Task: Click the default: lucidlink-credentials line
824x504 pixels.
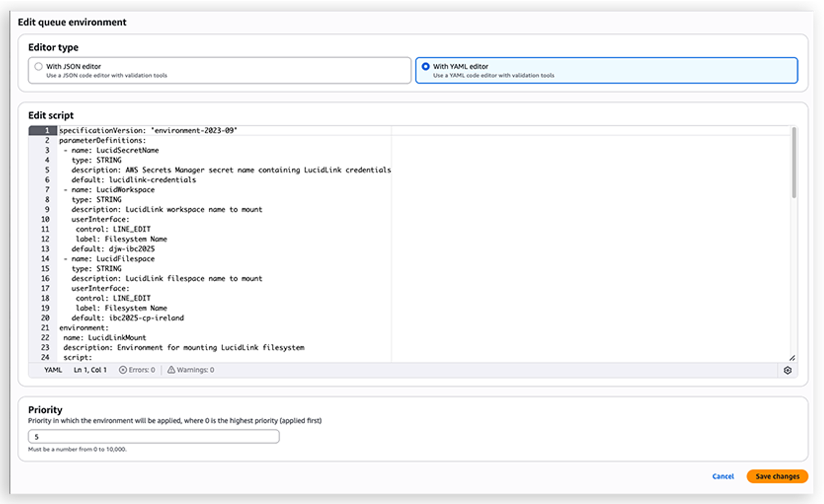Action: [134, 180]
